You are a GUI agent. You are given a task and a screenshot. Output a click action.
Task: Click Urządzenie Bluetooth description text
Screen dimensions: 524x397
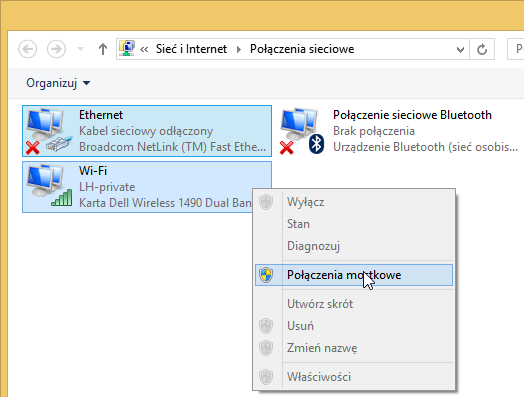point(425,147)
